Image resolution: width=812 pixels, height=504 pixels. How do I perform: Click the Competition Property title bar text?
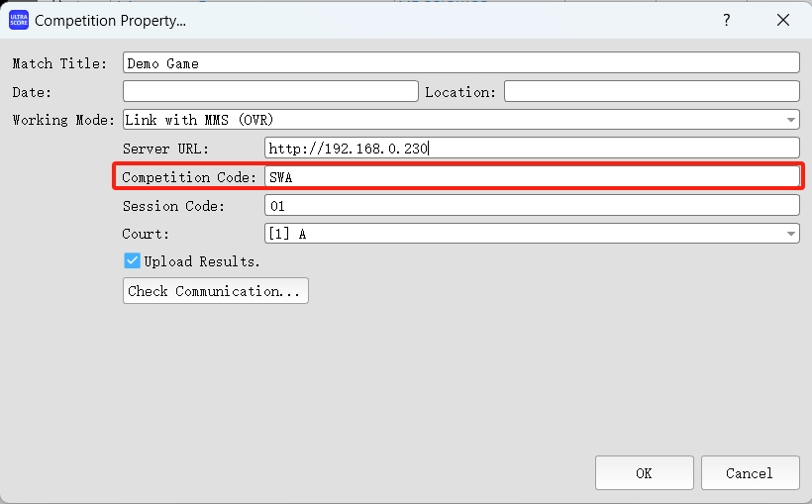[110, 20]
